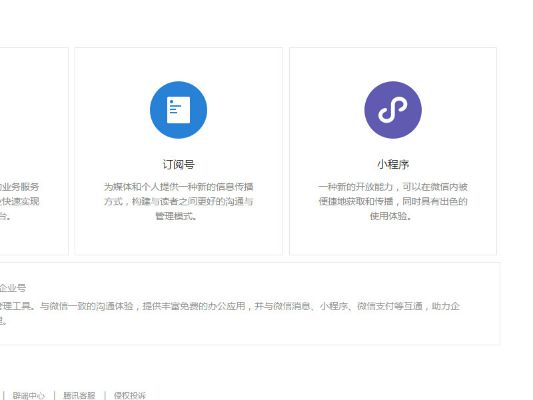Select the 小程序 title text
Screen dimensions: 533x400
click(393, 164)
